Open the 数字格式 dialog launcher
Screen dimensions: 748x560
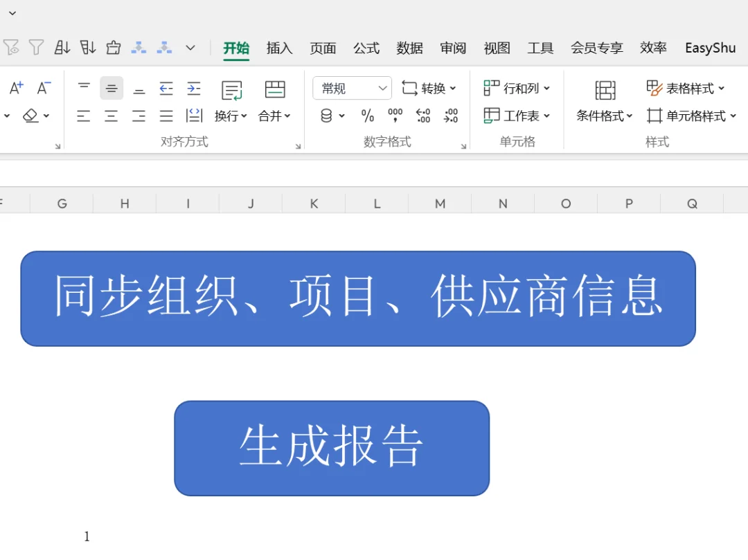click(x=463, y=146)
